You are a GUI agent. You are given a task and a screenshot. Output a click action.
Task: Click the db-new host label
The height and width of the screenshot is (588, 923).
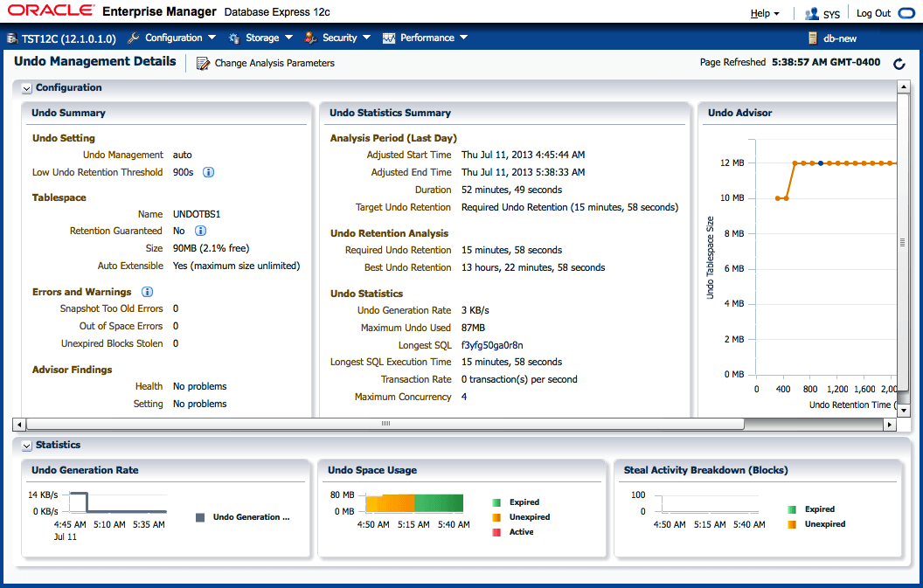840,38
